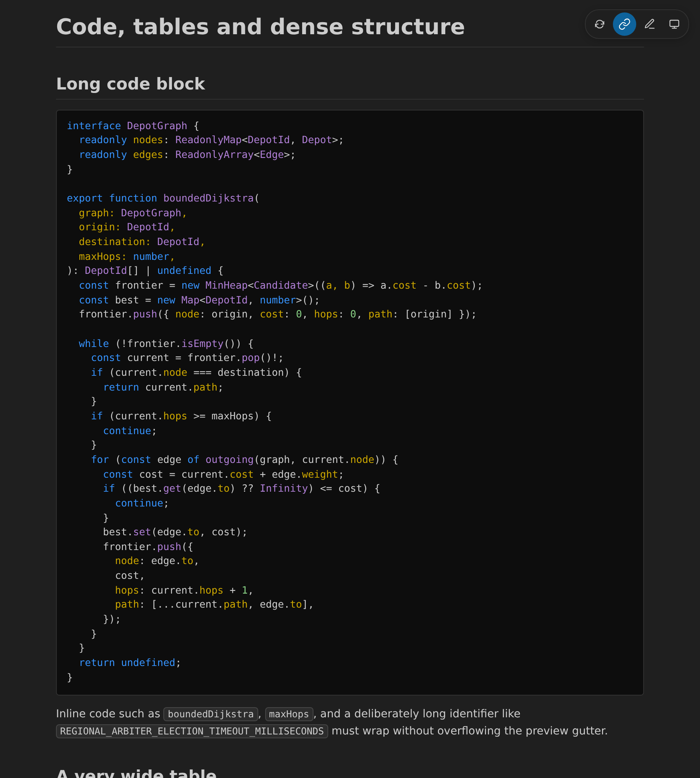
Task: Click the 'readonly edges' code line
Action: tap(187, 155)
